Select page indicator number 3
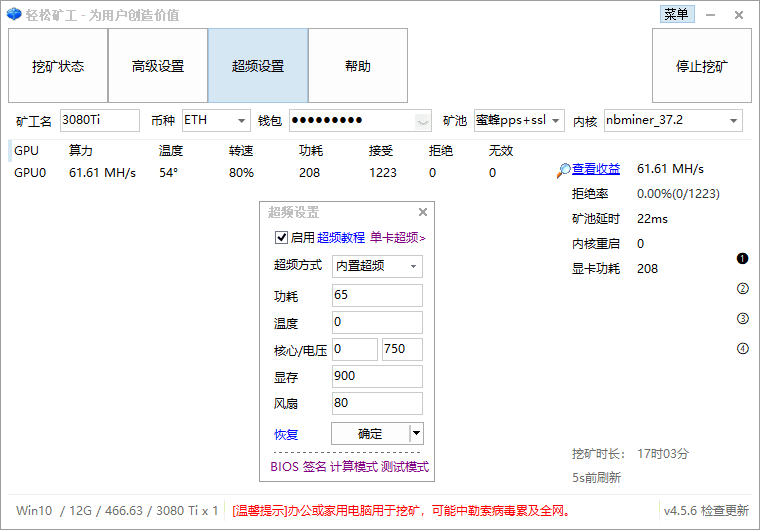Viewport: 760px width, 530px height. [x=743, y=319]
